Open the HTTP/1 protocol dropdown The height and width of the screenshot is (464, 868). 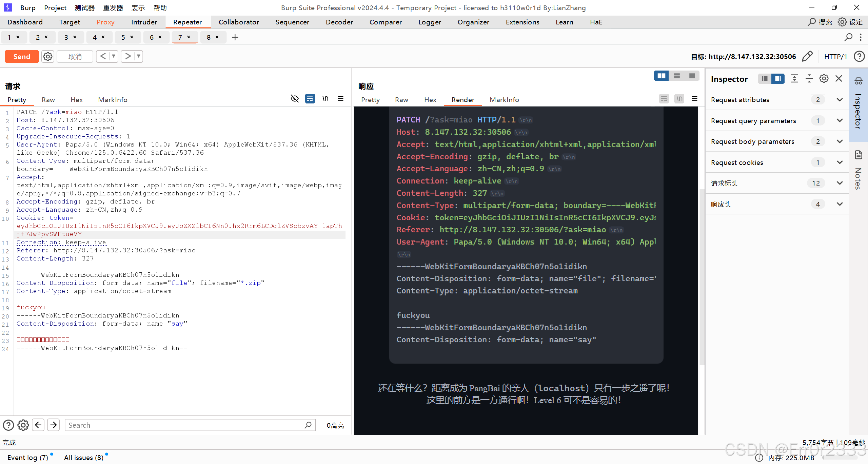coord(835,56)
